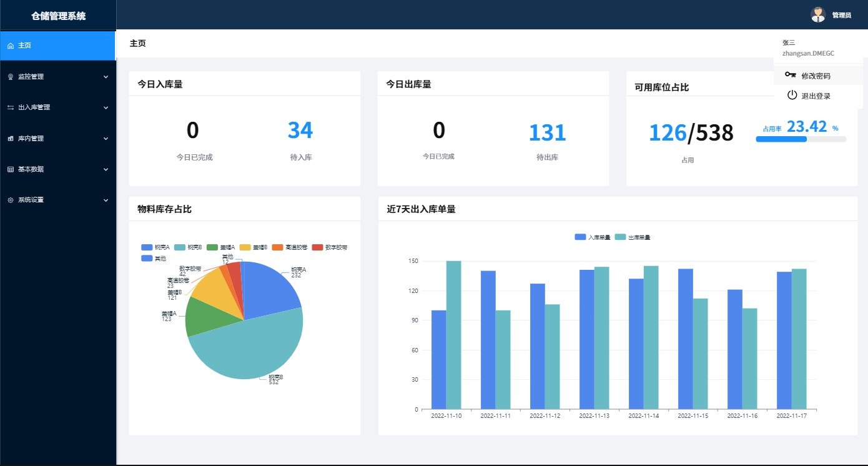This screenshot has width=868, height=466.
Task: Choose 退出登录 from the user menu
Action: coord(816,96)
